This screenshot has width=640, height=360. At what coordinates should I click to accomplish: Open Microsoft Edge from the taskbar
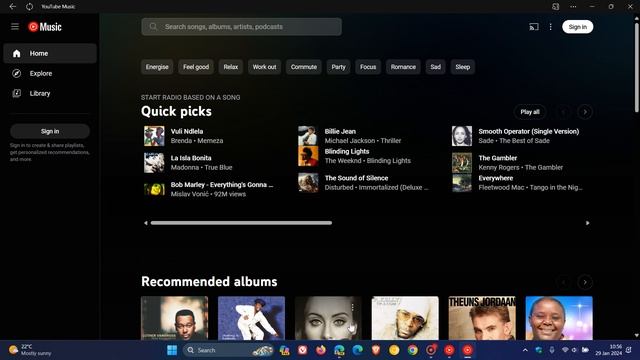coord(358,350)
